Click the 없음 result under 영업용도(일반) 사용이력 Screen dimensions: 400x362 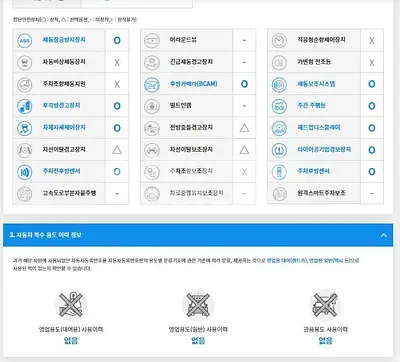coord(198,340)
